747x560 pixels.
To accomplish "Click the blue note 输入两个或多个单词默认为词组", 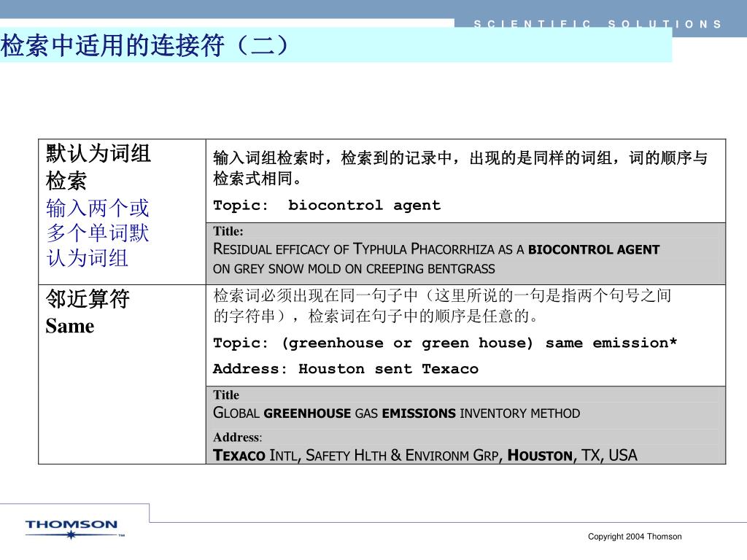I will (x=98, y=233).
